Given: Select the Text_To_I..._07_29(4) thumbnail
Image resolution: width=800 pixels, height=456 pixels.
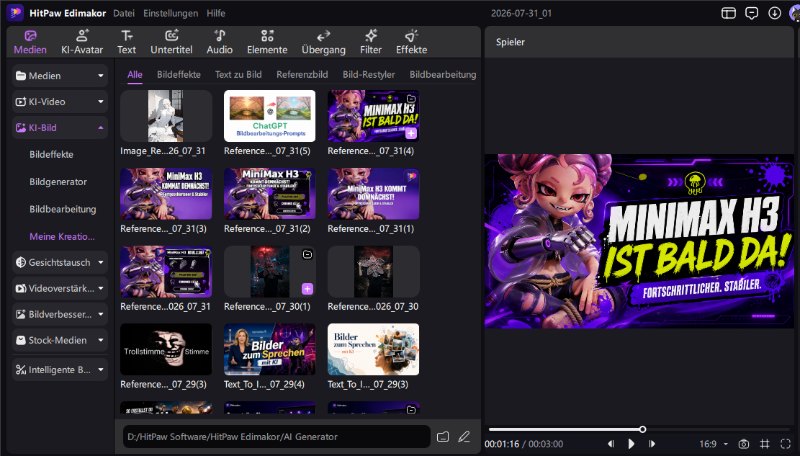Looking at the screenshot, I should [269, 349].
